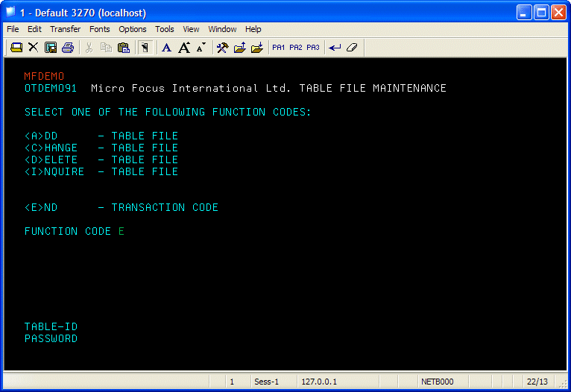Click the Enter arrow toolbar icon
The height and width of the screenshot is (392, 571).
(x=335, y=48)
